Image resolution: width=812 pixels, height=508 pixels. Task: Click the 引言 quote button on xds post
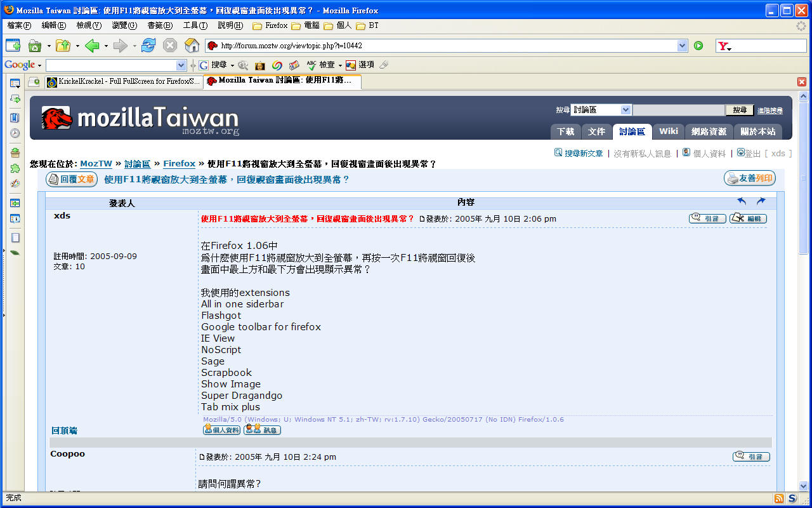(x=707, y=218)
